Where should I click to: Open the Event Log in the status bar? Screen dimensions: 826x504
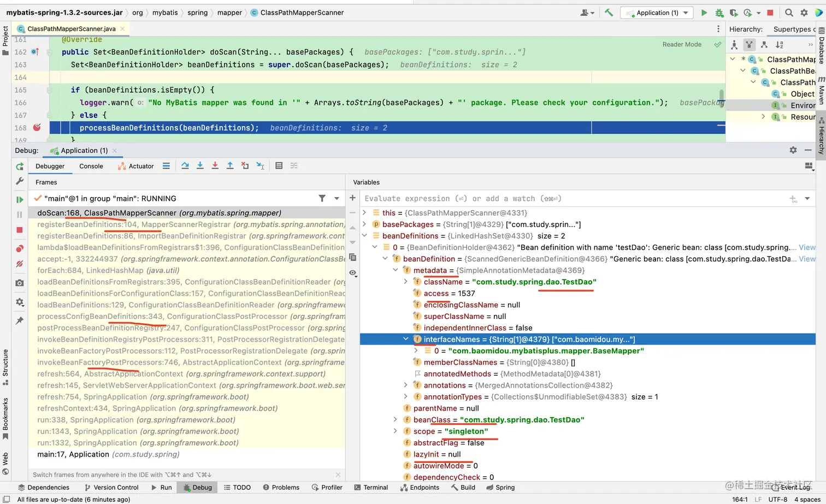click(791, 488)
